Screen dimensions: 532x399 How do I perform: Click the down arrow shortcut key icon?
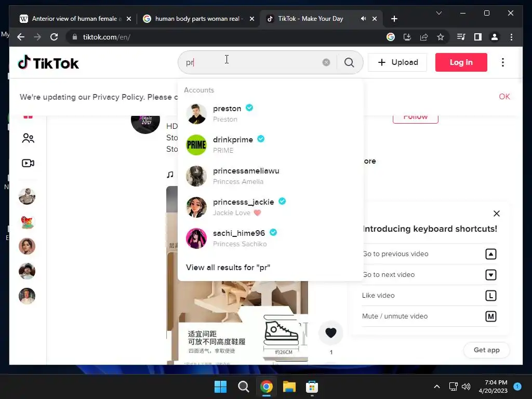click(490, 275)
